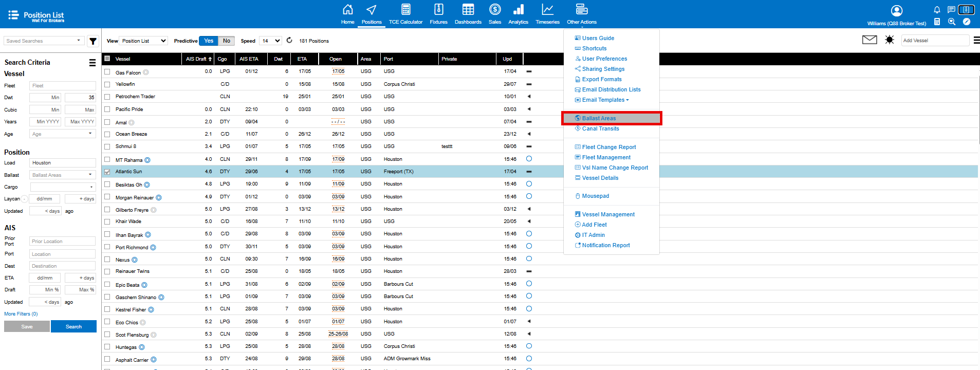The width and height of the screenshot is (980, 370).
Task: Choose Canal Transits menu entry
Action: (600, 128)
